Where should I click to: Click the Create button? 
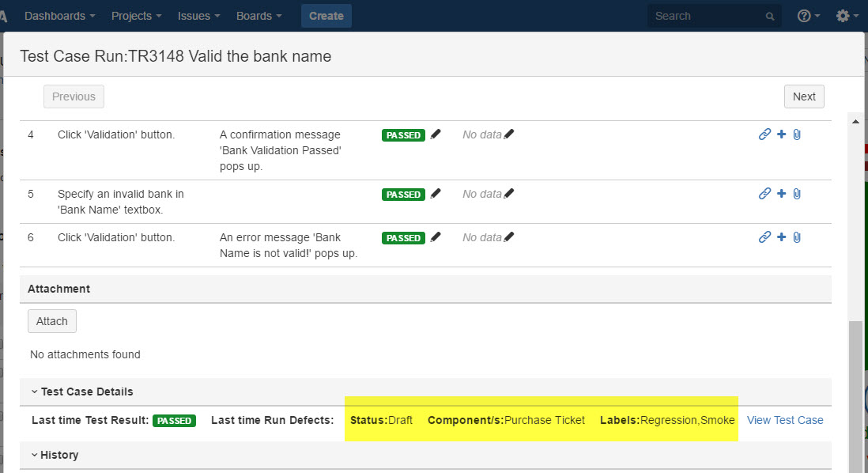(x=326, y=16)
